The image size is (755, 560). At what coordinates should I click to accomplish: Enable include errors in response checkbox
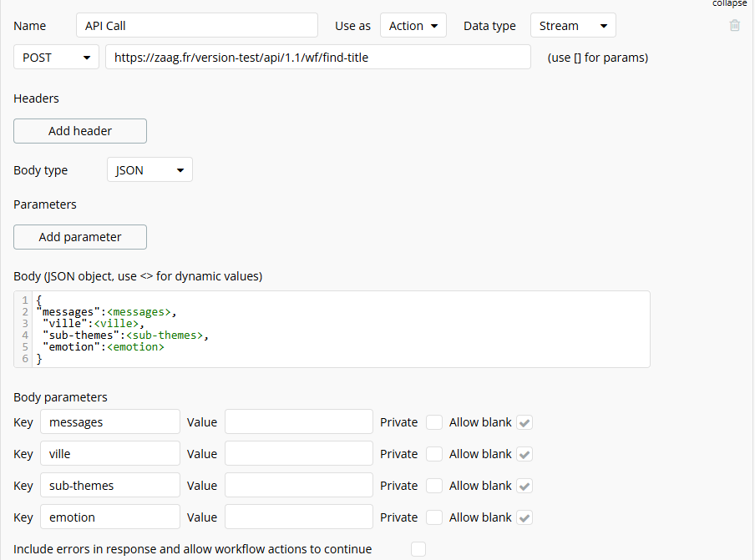(418, 549)
